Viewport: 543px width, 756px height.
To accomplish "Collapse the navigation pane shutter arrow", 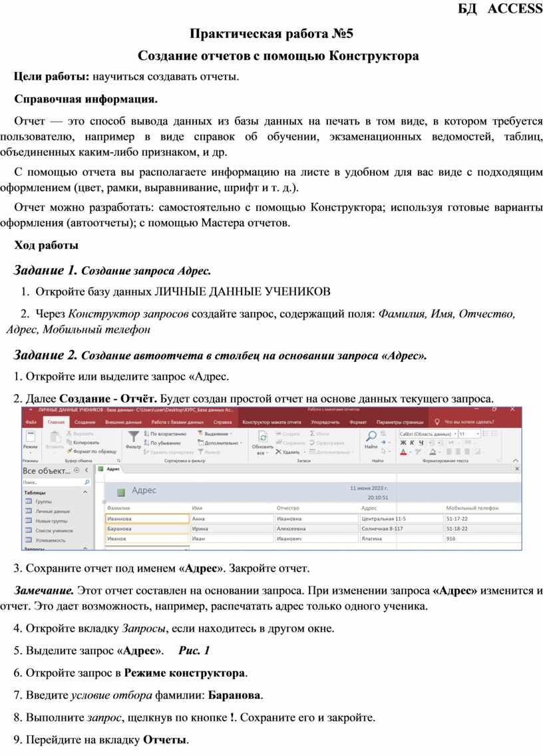I will 87,470.
